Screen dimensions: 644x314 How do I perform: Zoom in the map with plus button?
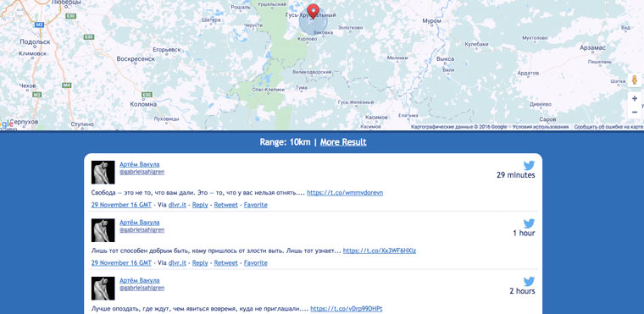tap(635, 98)
